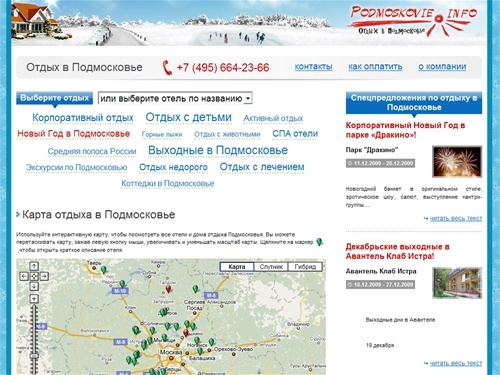Viewport: 500px width, 375px height.
Task: Switch map to Карта view
Action: point(237,267)
